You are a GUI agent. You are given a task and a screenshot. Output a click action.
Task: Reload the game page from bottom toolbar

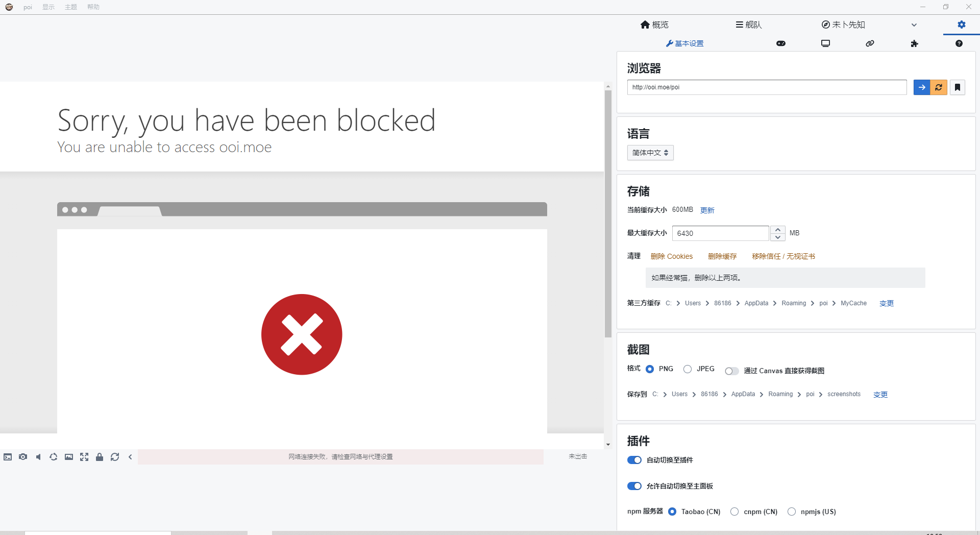pyautogui.click(x=115, y=457)
